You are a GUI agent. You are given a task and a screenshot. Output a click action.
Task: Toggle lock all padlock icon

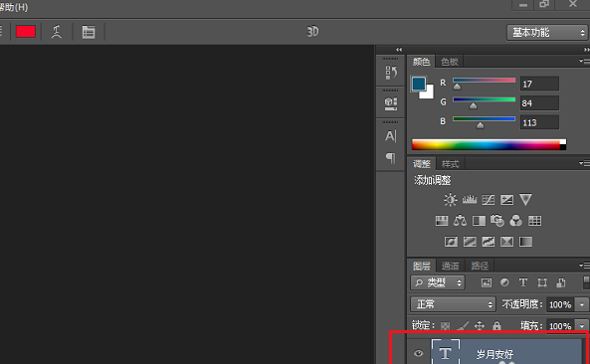point(497,325)
